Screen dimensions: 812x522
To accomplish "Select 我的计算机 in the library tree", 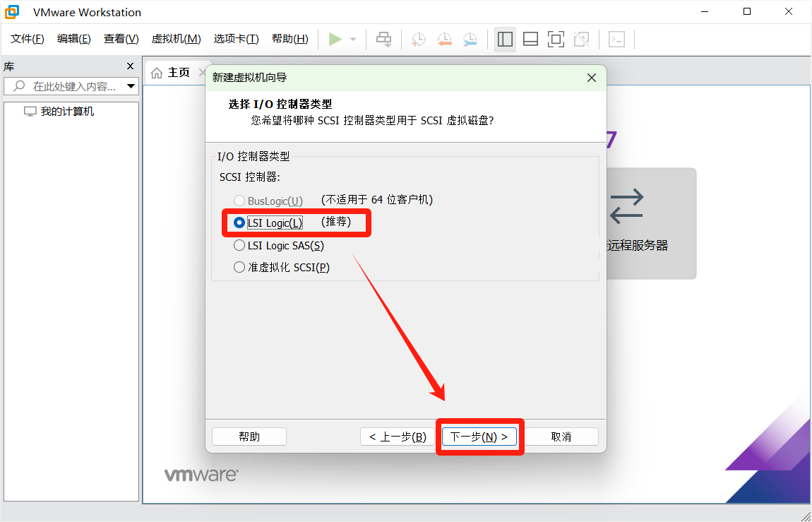I will (67, 112).
